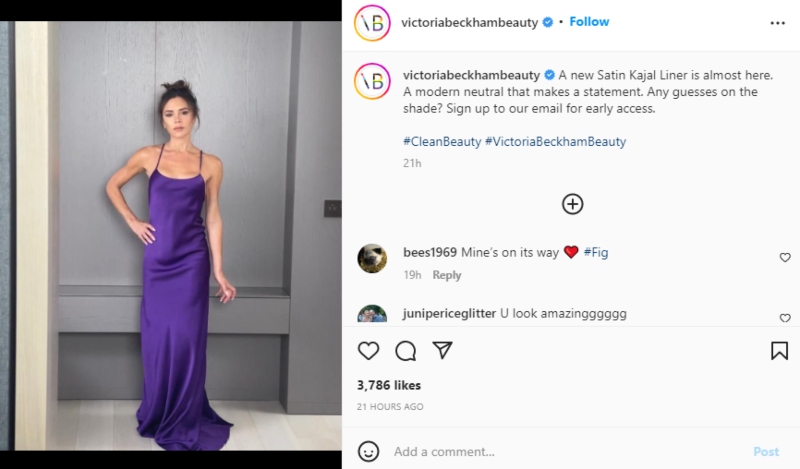The image size is (800, 469).
Task: Share post via paper plane icon
Action: 442,351
